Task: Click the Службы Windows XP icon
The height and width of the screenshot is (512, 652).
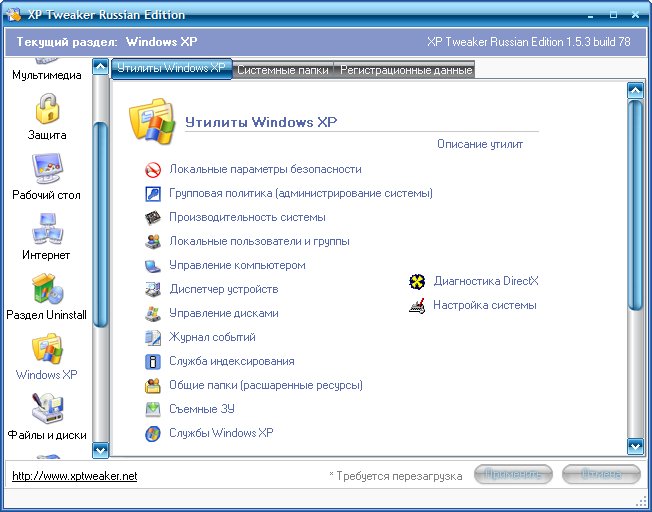Action: tap(153, 434)
